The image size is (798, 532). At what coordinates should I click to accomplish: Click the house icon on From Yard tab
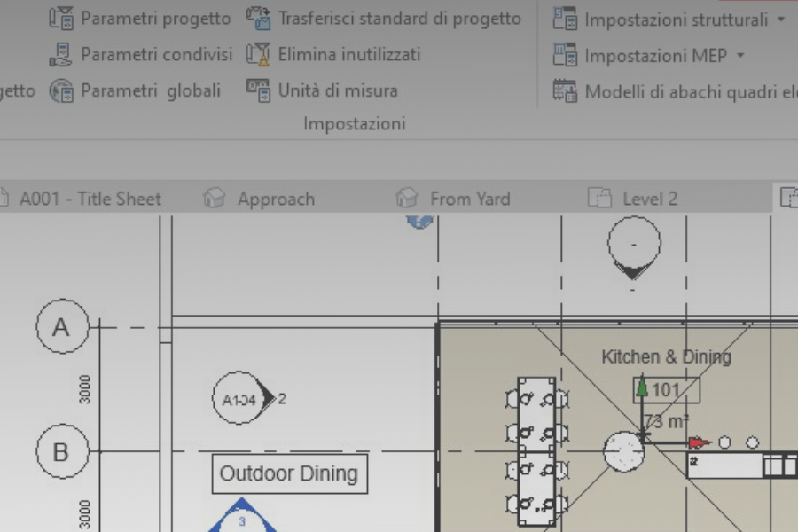click(407, 198)
